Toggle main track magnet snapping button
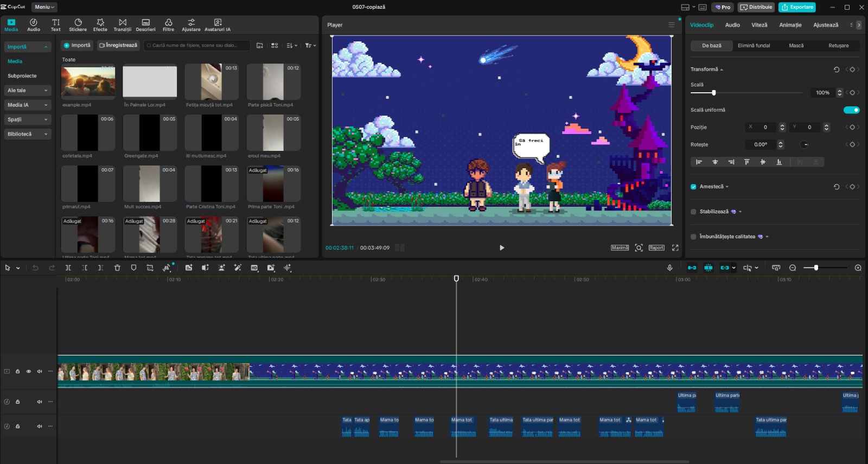Image resolution: width=868 pixels, height=464 pixels. [692, 268]
